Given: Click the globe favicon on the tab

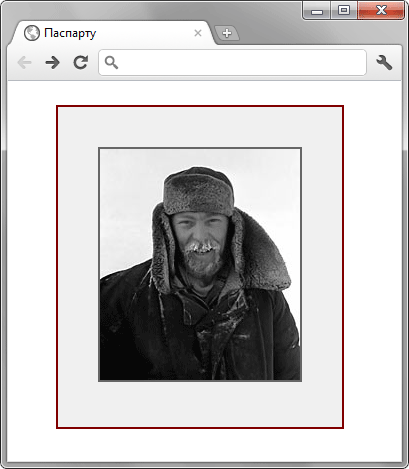Looking at the screenshot, I should 32,33.
